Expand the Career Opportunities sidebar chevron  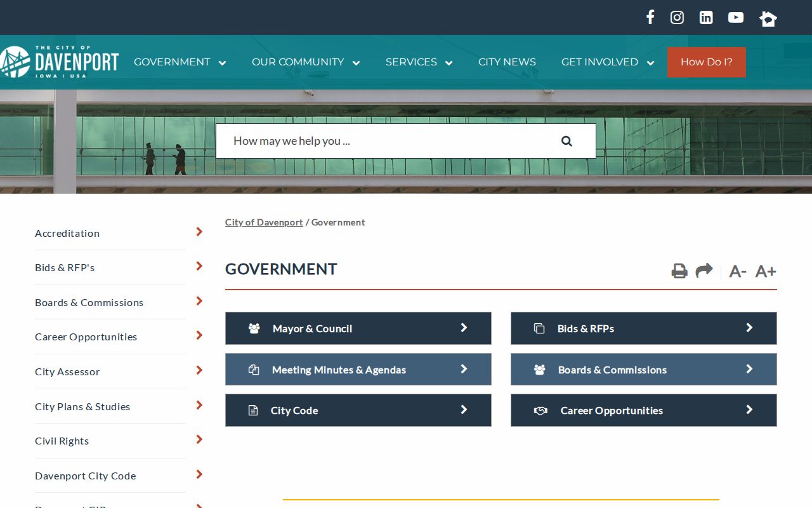pyautogui.click(x=199, y=335)
